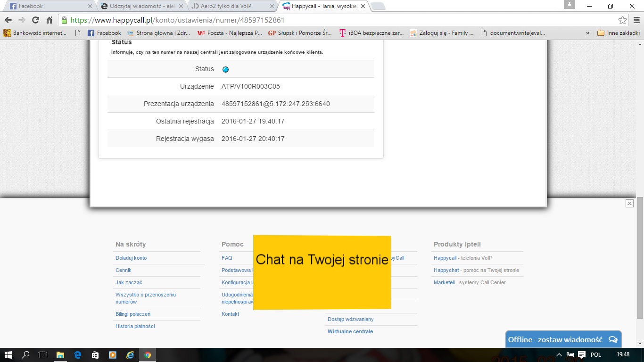Click the address bar URL field
Screen dimensions: 644x362
tap(330, 20)
